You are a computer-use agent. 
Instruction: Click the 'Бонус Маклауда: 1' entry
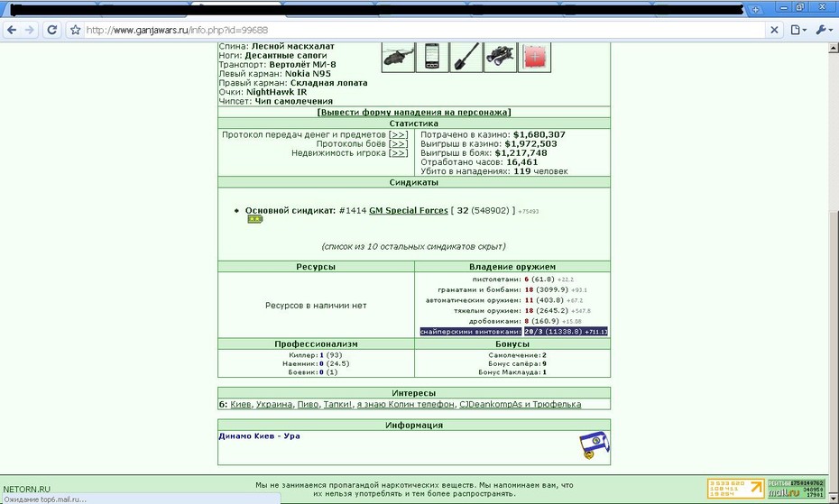click(x=512, y=372)
